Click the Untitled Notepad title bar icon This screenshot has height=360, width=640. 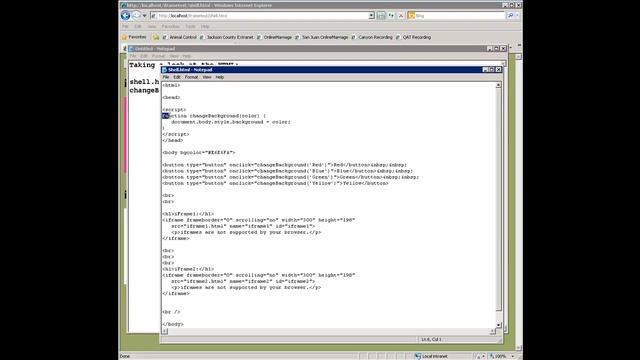tap(131, 49)
